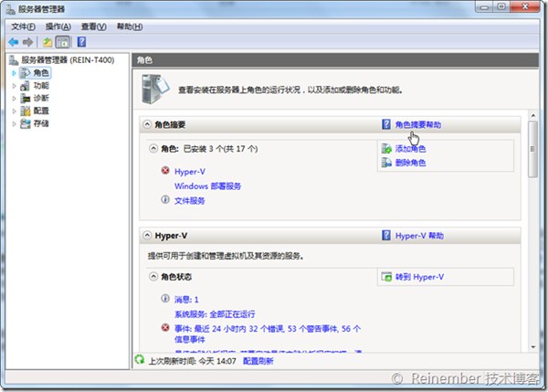
Task: Click the 添加角色 (Add Roles) icon
Action: tap(386, 148)
